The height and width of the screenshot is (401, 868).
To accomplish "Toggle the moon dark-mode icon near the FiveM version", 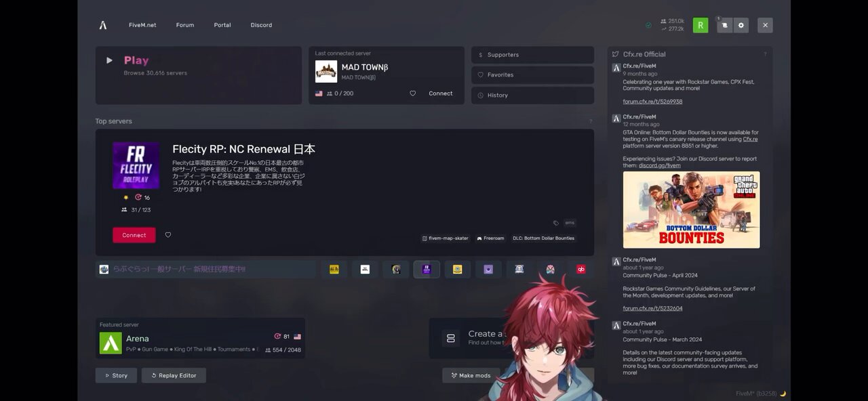I will 783,394.
